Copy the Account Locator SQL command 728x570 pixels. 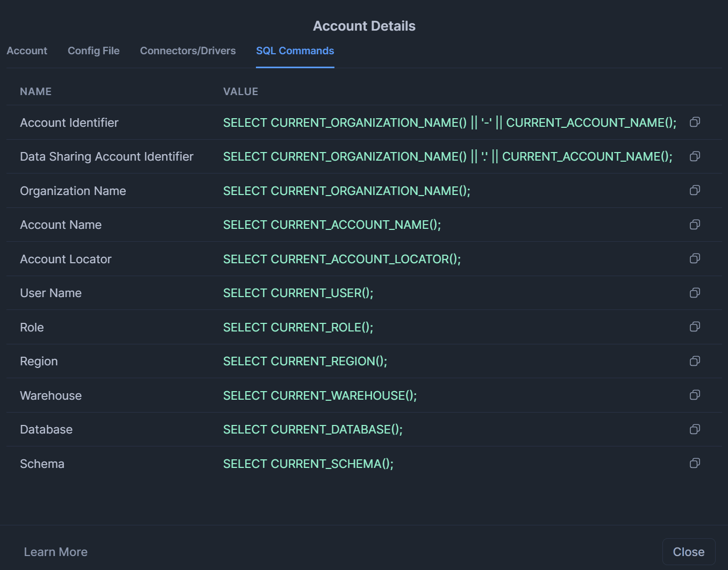(695, 258)
